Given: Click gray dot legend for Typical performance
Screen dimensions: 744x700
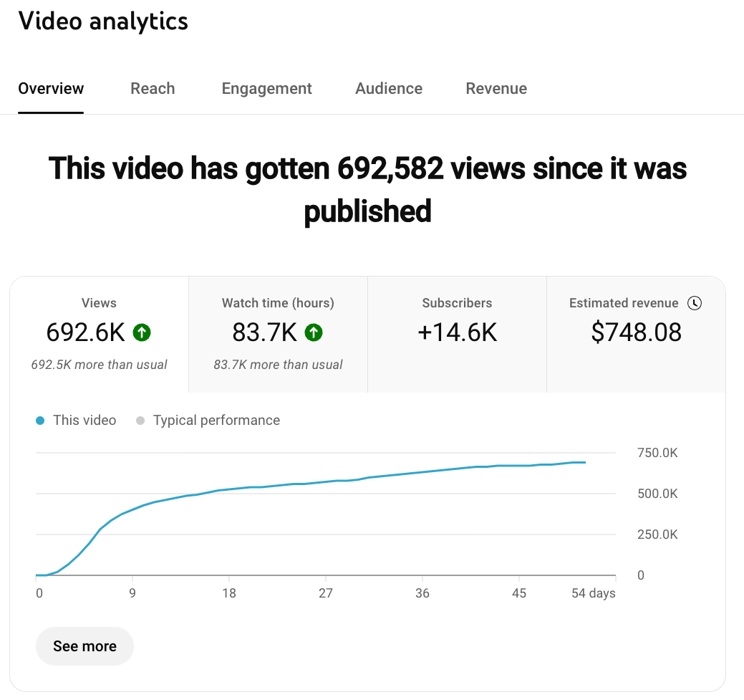Looking at the screenshot, I should pos(140,421).
